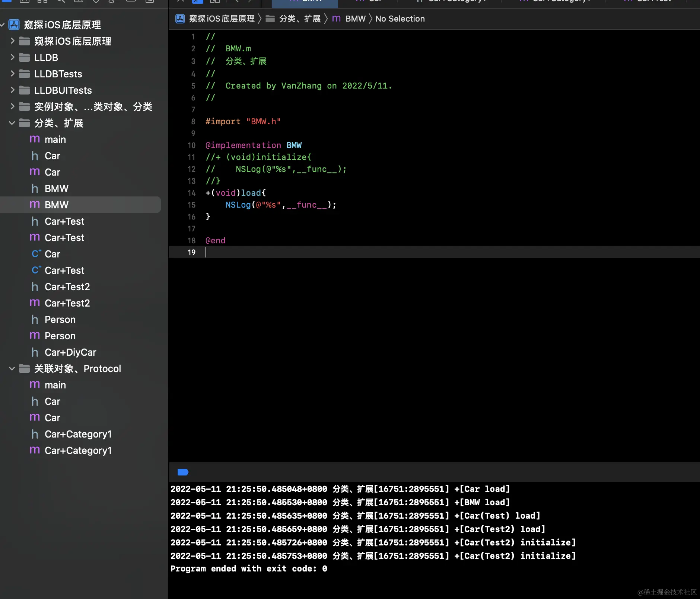The width and height of the screenshot is (700, 599).
Task: Click line number 14 in the gutter
Action: [x=191, y=193]
